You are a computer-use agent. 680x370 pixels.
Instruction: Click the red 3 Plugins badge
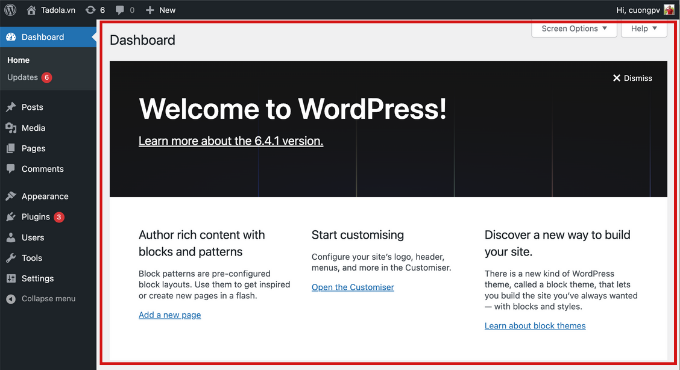point(59,217)
